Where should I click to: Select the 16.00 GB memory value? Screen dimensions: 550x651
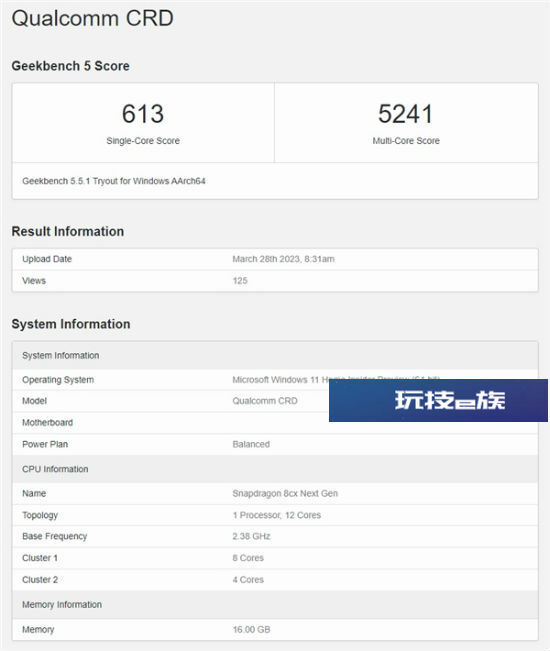coord(251,629)
